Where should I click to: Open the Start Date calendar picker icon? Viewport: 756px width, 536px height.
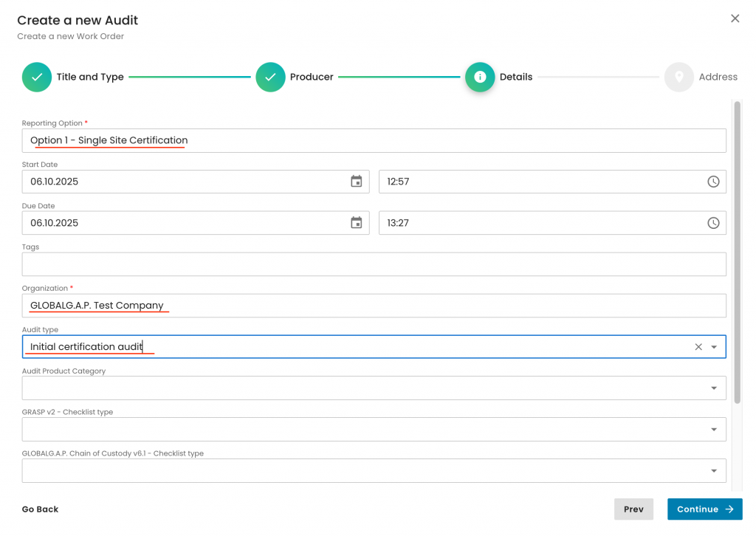[x=357, y=182]
